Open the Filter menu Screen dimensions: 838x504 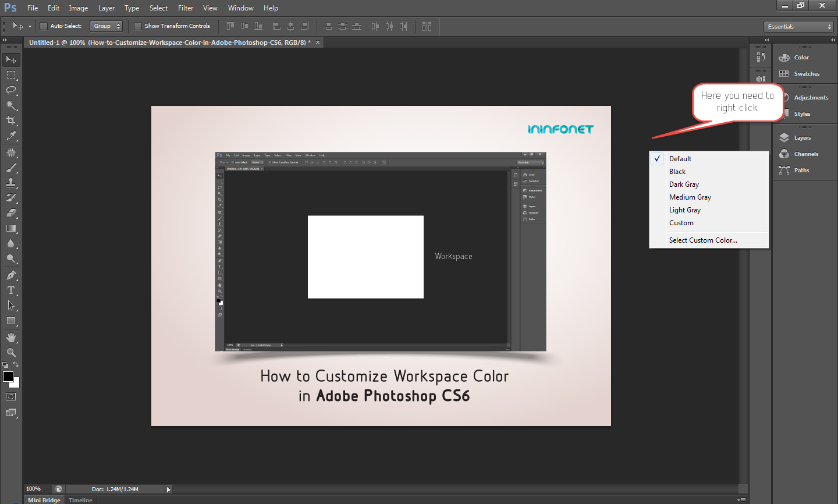click(x=185, y=8)
